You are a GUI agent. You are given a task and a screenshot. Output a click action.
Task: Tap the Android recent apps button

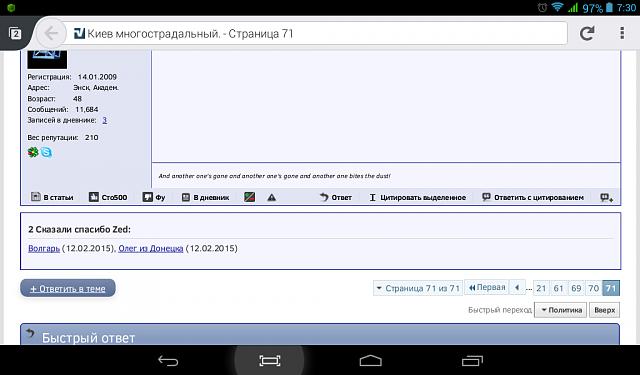pos(472,361)
